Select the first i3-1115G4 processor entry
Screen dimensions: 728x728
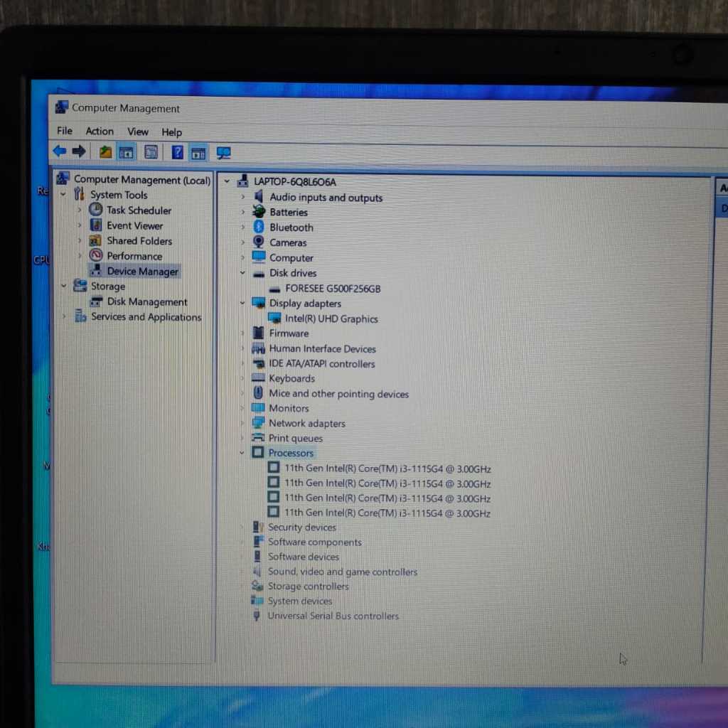click(387, 469)
